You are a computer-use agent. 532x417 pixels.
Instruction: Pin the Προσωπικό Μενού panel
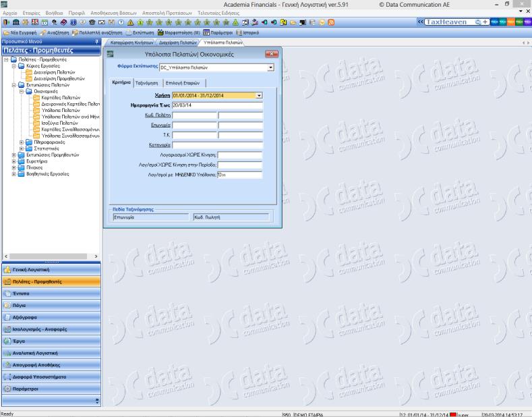point(96,41)
